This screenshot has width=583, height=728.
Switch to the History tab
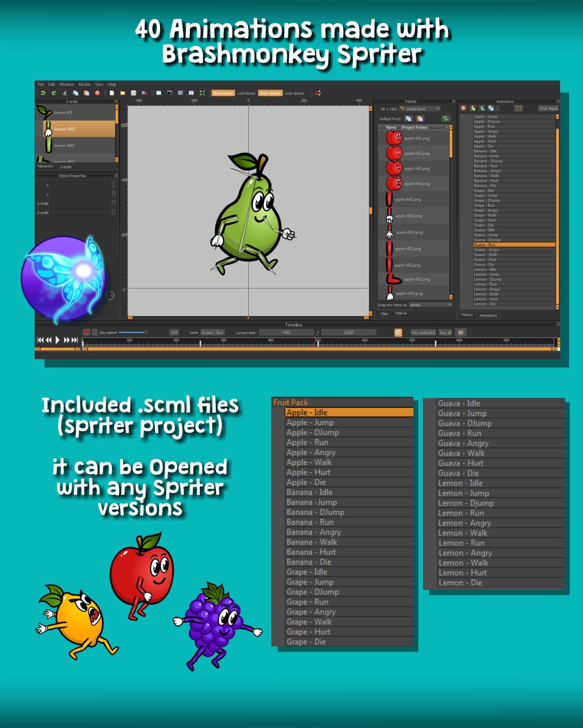467,315
